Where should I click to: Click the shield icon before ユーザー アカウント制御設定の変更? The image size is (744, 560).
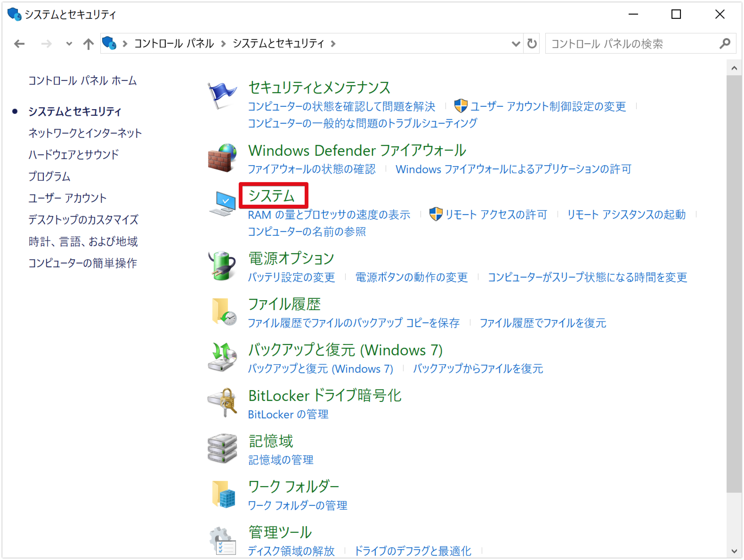[x=461, y=106]
